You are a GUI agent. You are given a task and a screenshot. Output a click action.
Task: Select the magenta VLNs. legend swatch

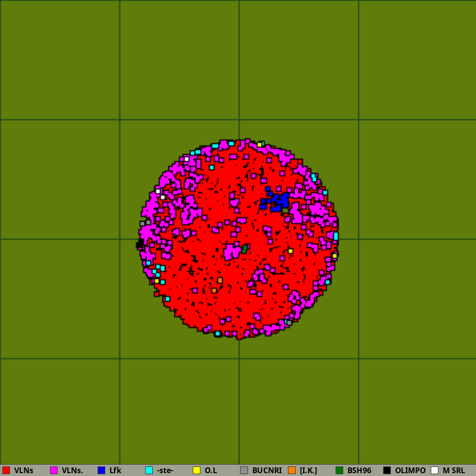(54, 470)
